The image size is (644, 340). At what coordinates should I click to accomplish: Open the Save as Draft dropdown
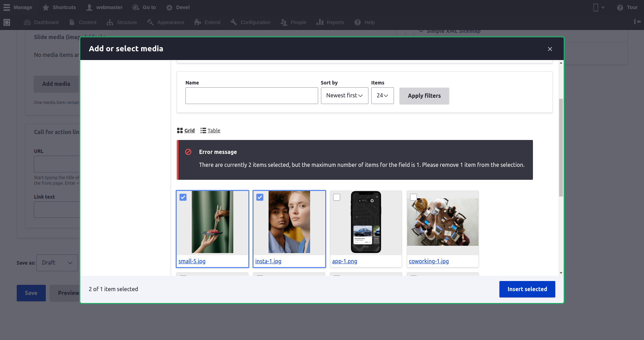click(57, 263)
